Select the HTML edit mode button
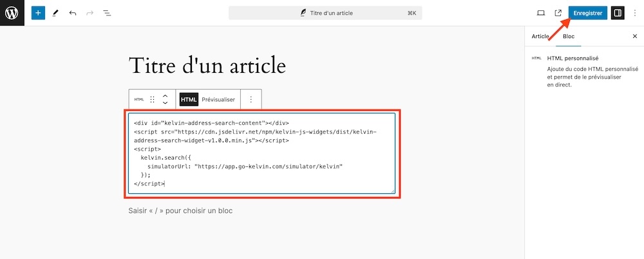Viewport: 644px width, 259px height. 189,99
